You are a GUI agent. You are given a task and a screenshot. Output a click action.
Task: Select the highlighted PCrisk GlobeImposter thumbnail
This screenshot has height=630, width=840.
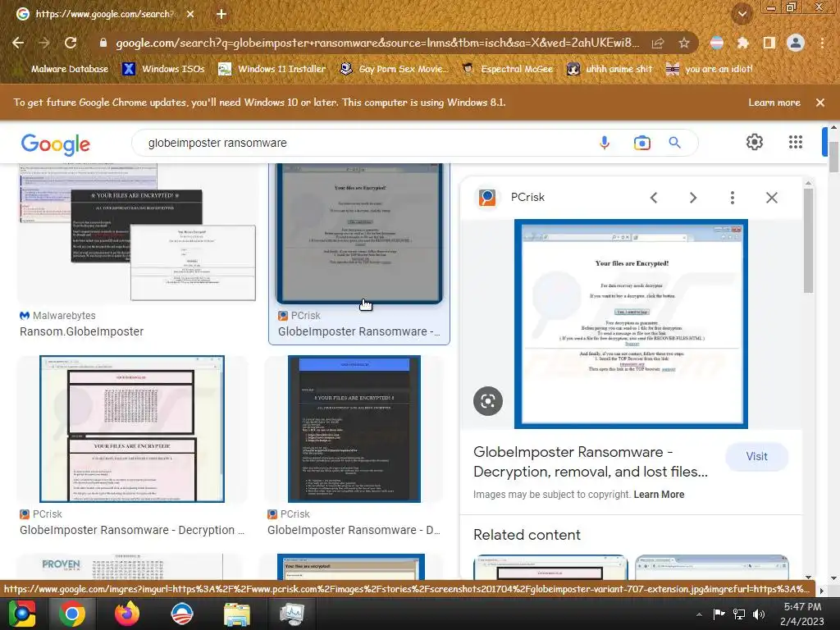coord(359,234)
